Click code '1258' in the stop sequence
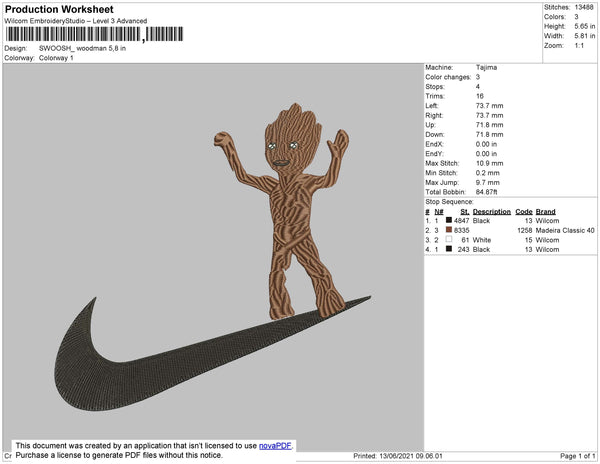 click(525, 230)
